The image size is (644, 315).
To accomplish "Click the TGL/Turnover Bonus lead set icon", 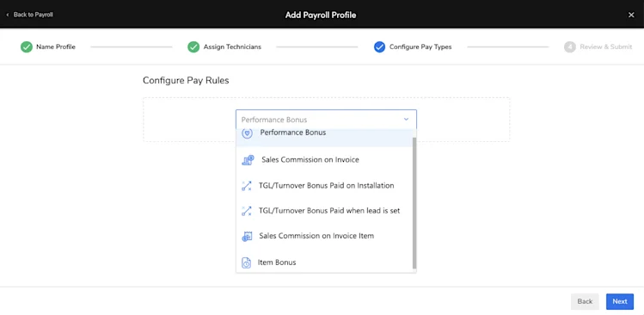I will pos(247,211).
